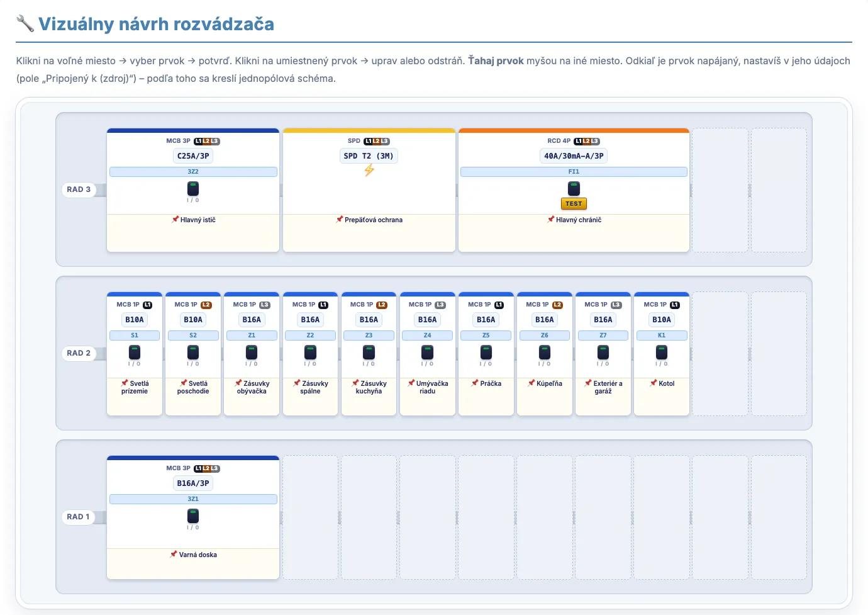
Task: Click the Varná doska label
Action: (x=198, y=555)
